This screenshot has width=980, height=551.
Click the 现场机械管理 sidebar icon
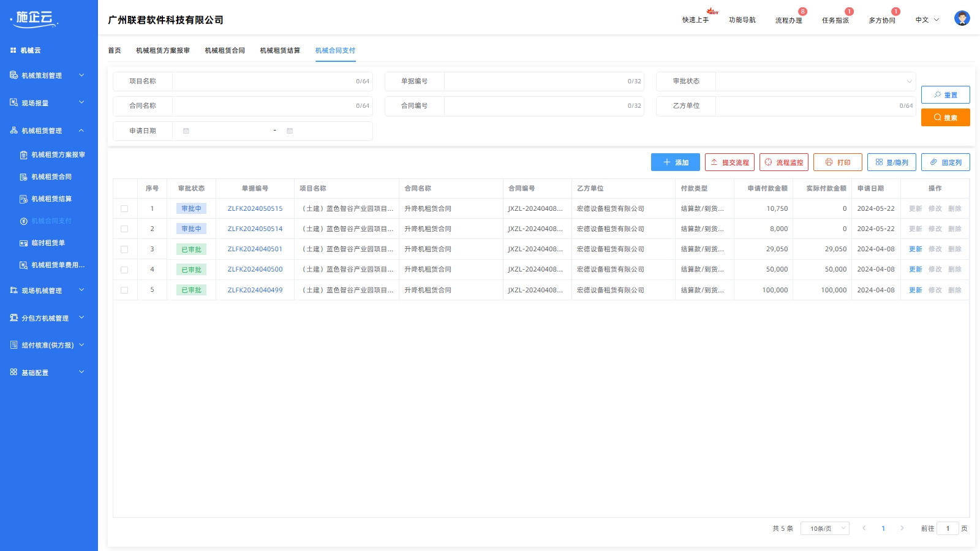[13, 290]
